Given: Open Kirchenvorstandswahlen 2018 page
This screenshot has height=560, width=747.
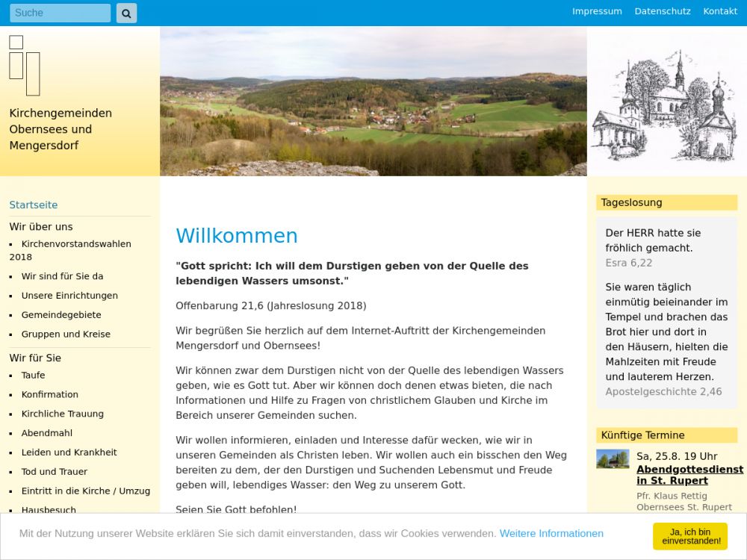Looking at the screenshot, I should [x=76, y=244].
